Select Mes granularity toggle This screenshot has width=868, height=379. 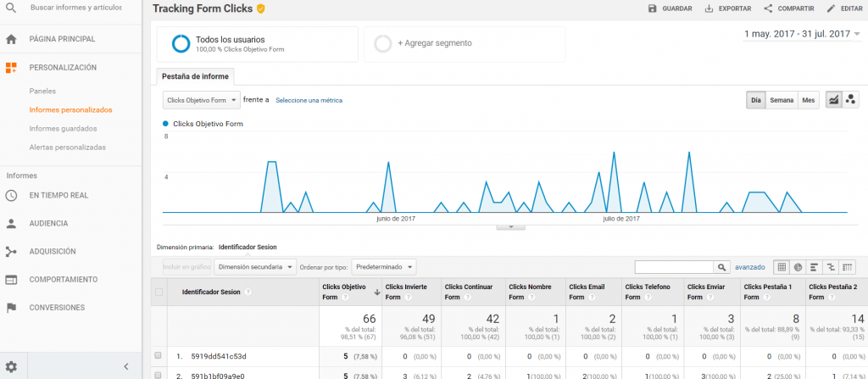pos(808,100)
